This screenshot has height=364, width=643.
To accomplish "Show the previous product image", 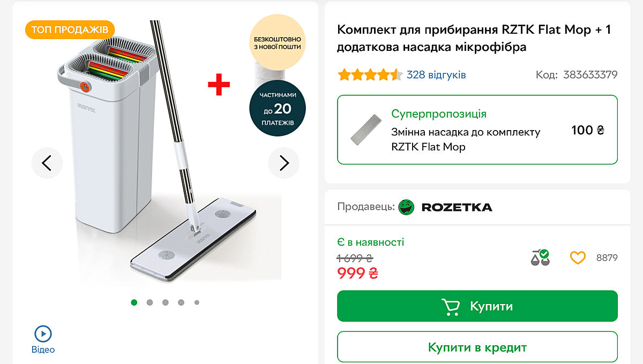I will [47, 163].
